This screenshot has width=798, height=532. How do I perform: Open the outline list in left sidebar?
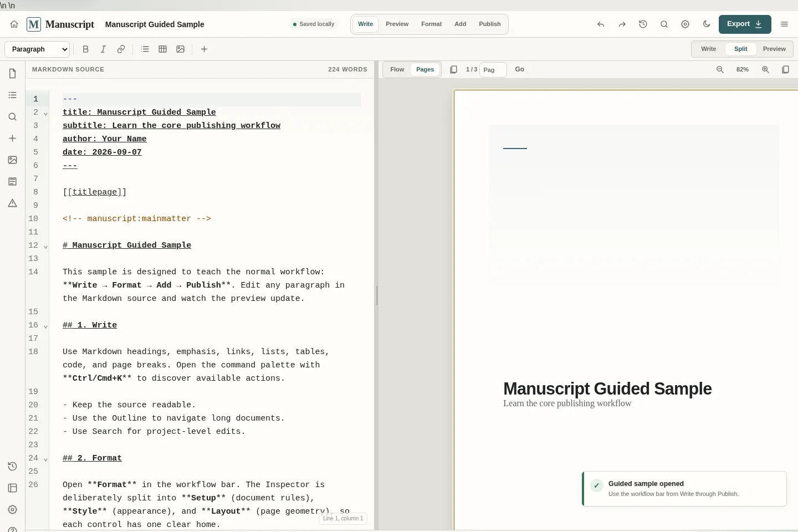13,95
